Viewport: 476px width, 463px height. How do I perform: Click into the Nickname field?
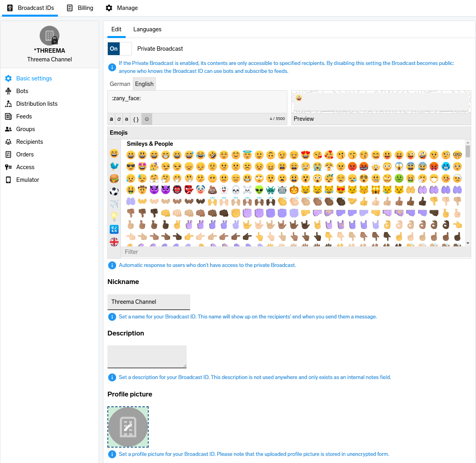(149, 302)
